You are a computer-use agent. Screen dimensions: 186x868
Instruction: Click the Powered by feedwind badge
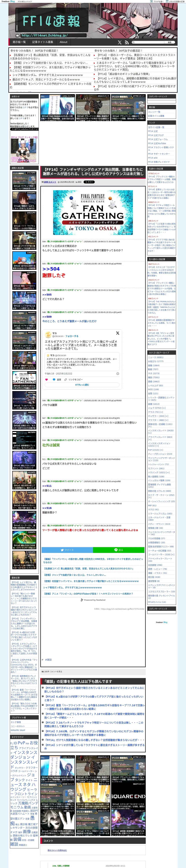pyautogui.click(x=93, y=600)
